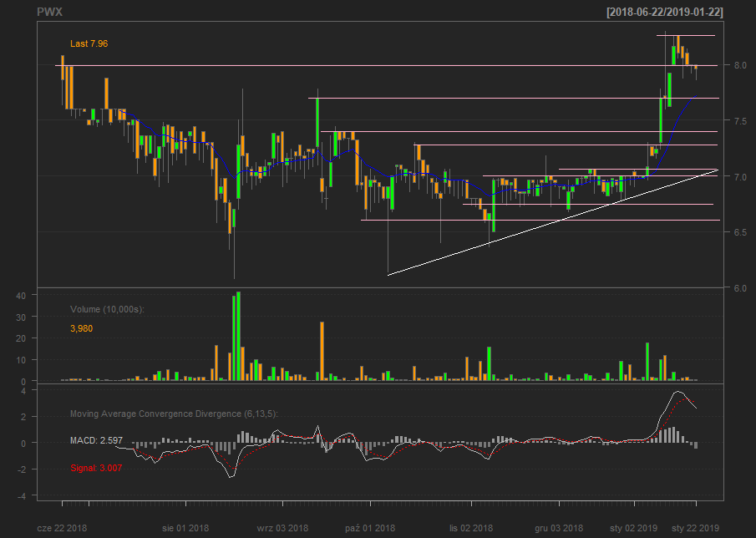Click the MACD axis label -4
This screenshot has width=756, height=538.
click(x=21, y=495)
